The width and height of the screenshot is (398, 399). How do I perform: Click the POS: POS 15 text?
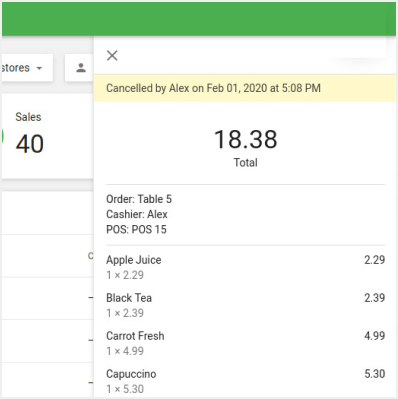[136, 229]
